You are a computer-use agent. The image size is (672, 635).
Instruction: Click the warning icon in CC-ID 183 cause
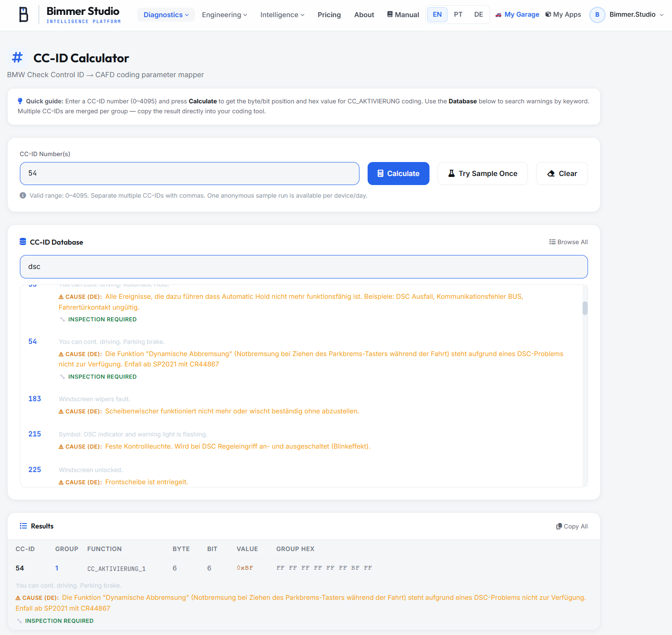(61, 412)
